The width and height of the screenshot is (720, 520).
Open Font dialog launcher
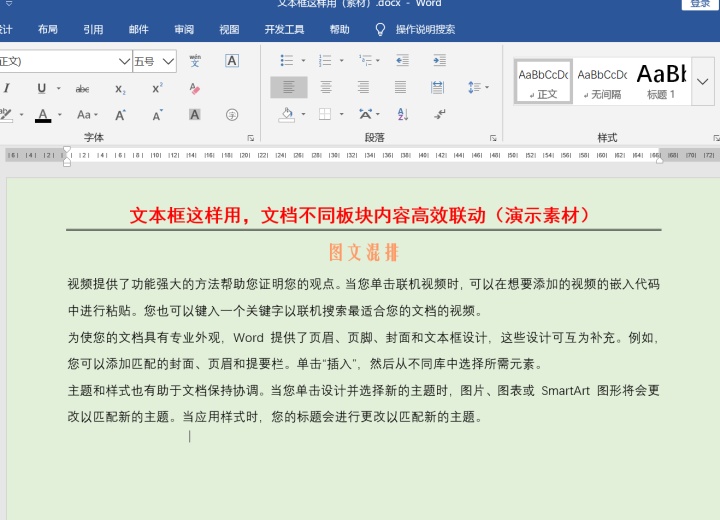pos(251,137)
